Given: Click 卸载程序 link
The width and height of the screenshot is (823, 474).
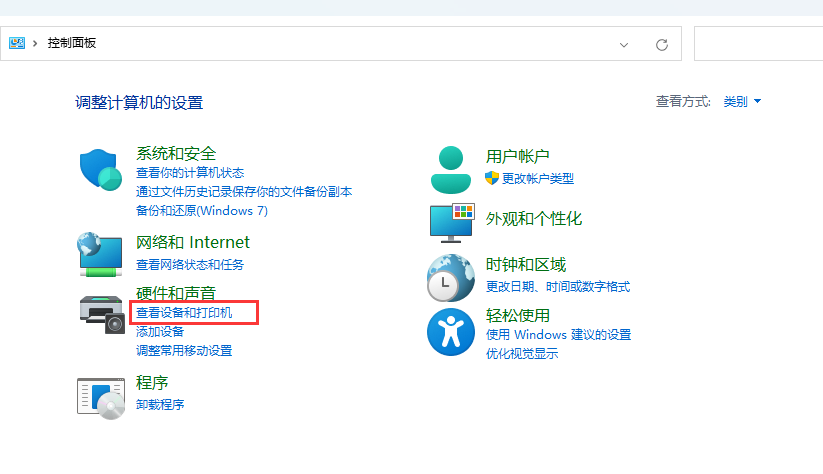Looking at the screenshot, I should pyautogui.click(x=160, y=405).
